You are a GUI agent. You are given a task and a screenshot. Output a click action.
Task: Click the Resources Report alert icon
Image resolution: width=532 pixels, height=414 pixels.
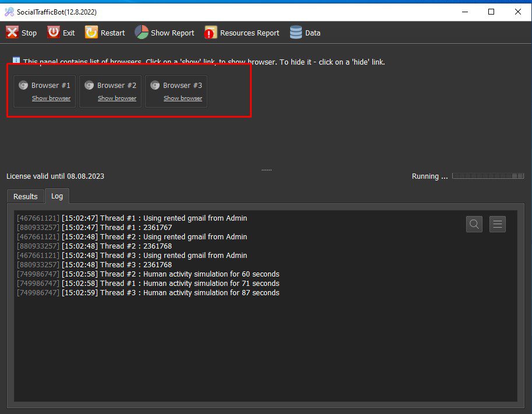point(210,33)
